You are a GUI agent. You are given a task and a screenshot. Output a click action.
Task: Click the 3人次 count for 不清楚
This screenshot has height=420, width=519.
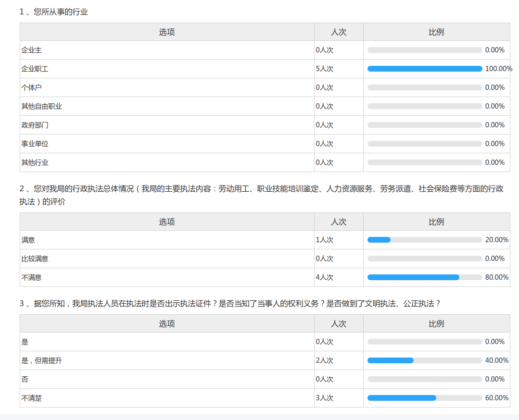tap(324, 398)
